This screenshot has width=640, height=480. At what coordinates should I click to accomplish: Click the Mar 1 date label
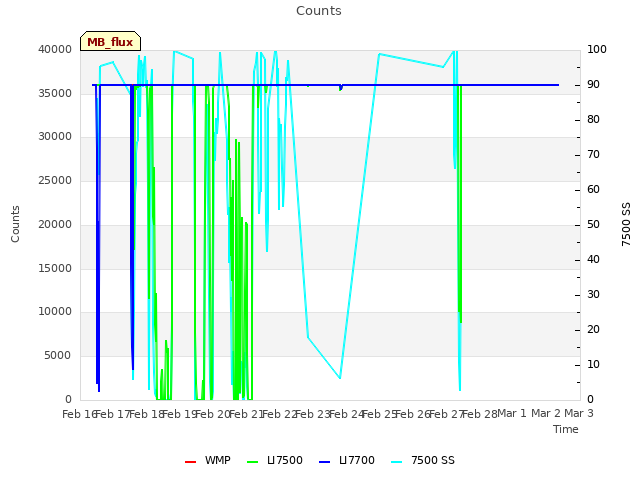(x=512, y=413)
